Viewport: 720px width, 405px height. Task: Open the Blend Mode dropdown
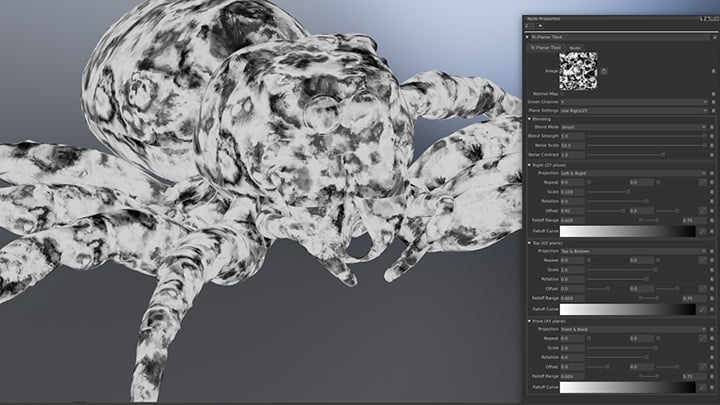pos(634,127)
